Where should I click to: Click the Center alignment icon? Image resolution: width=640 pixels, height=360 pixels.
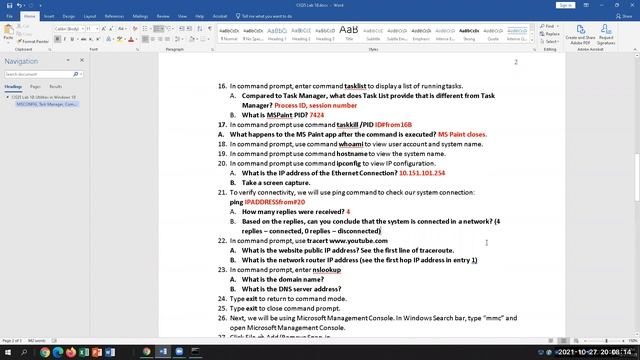(x=153, y=39)
